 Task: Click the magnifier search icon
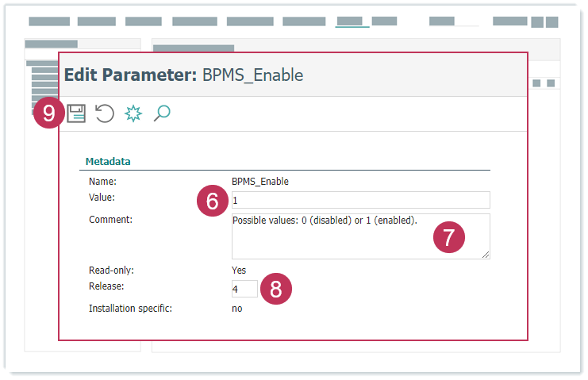[162, 113]
